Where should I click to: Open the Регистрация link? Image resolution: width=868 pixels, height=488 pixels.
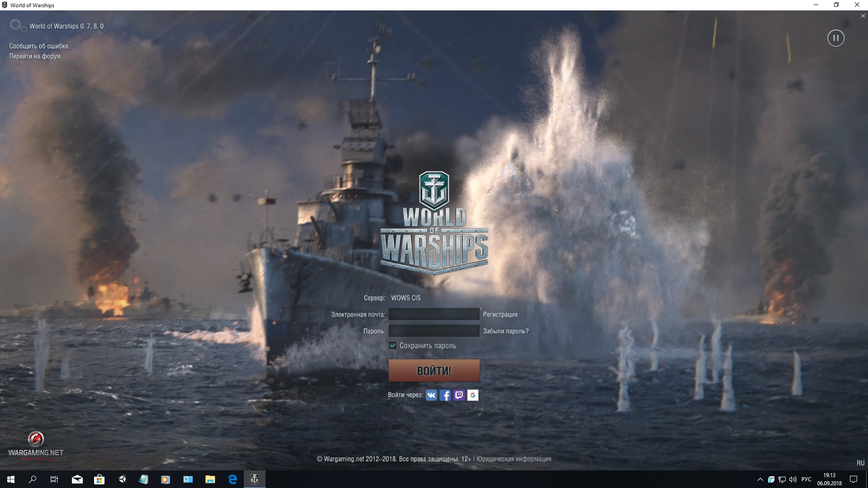click(500, 314)
